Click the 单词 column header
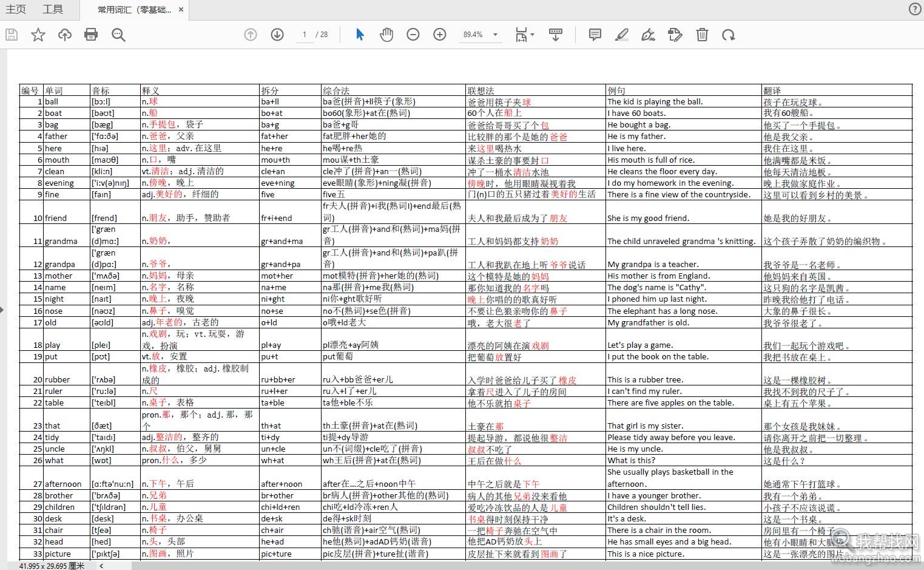Screen dimensions: 924x570 pos(54,90)
